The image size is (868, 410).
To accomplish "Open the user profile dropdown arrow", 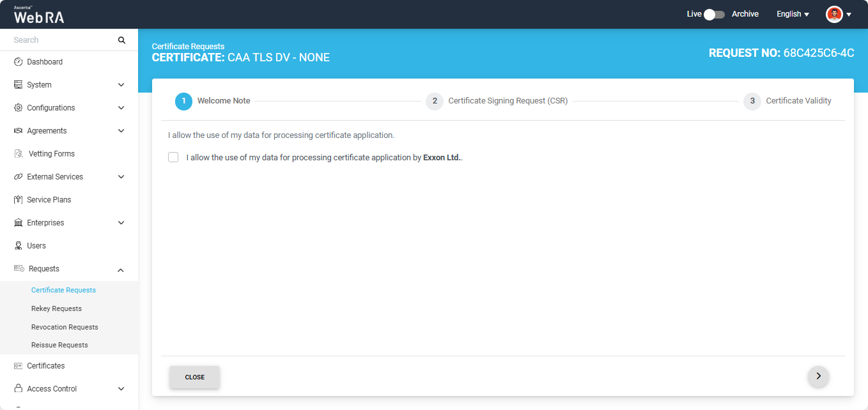I will pos(849,15).
